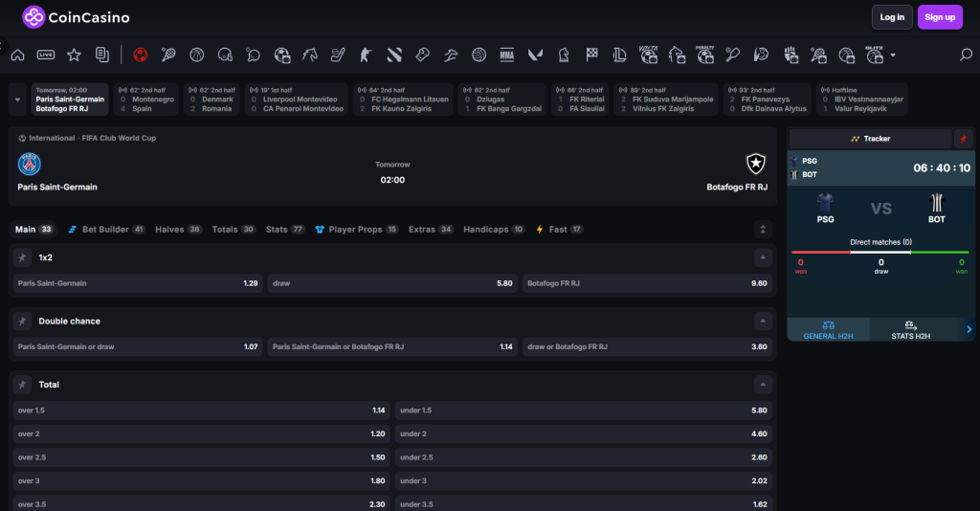Show next tracker tab with right chevron
The height and width of the screenshot is (511, 980).
coord(969,329)
